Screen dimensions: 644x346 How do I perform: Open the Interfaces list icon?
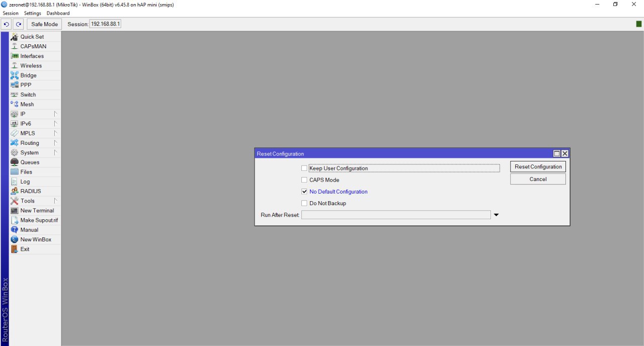point(15,56)
